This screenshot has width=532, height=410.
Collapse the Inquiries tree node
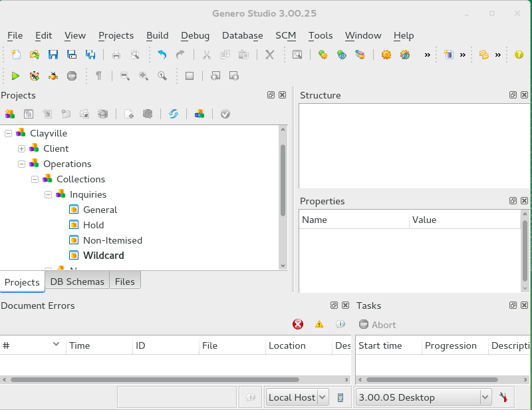(x=48, y=194)
